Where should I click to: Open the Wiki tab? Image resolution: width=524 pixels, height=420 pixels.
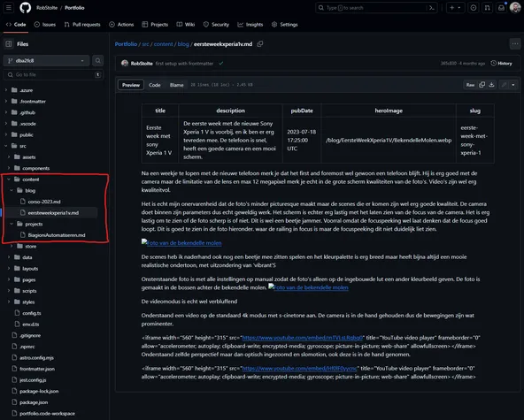coord(186,25)
